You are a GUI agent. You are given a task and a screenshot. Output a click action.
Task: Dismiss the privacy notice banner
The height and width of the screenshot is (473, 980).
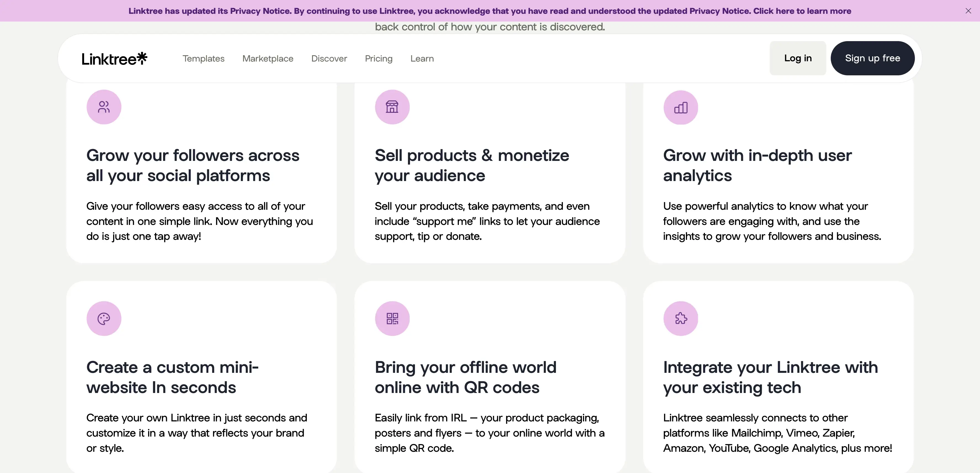pyautogui.click(x=968, y=11)
